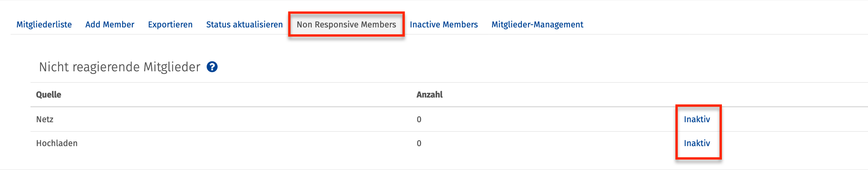This screenshot has height=170, width=868.
Task: Open the Status aktualisieren tab
Action: coord(245,25)
